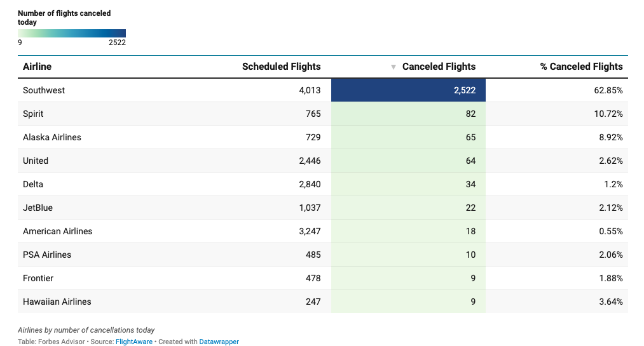
Task: Click Delta's 1.2% canceled percentage
Action: point(613,184)
